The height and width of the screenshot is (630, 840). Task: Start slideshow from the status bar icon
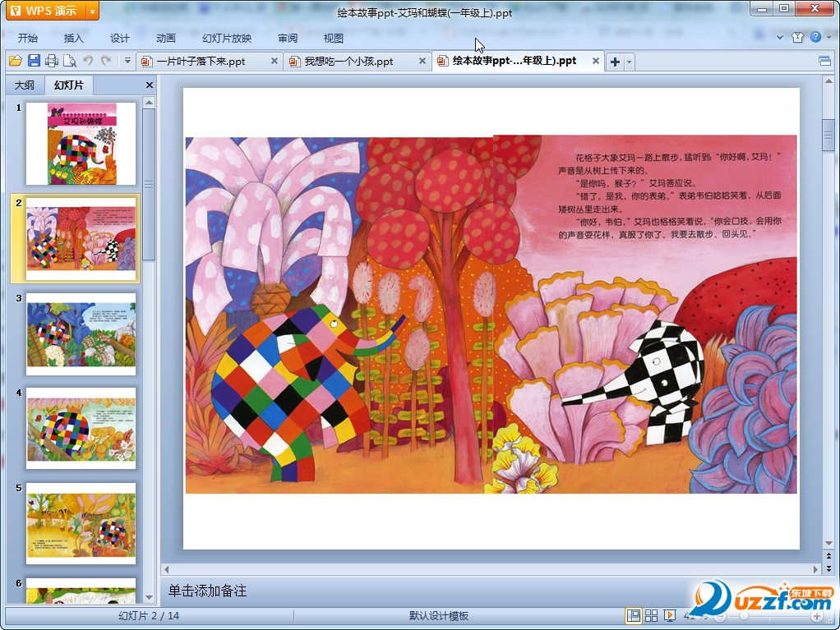point(670,616)
